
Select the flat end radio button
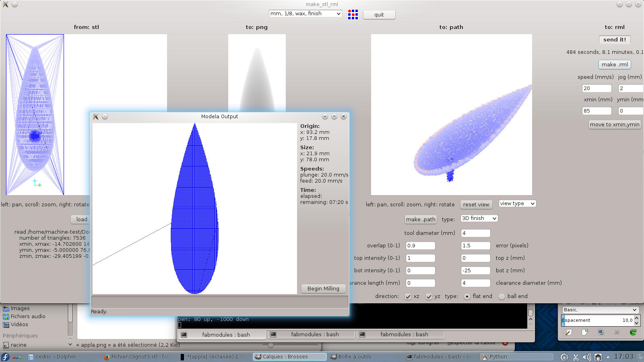pos(467,296)
